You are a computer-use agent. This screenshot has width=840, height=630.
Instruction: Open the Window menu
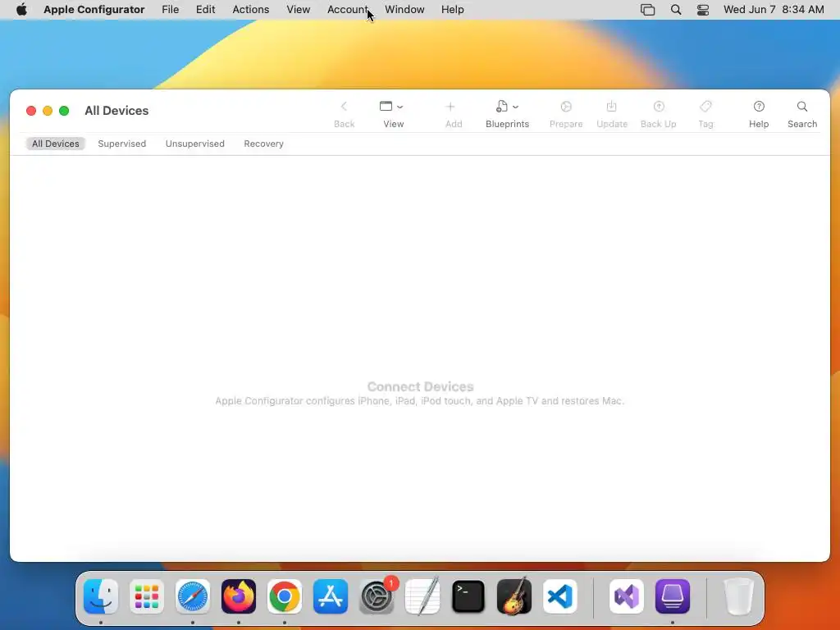tap(404, 10)
